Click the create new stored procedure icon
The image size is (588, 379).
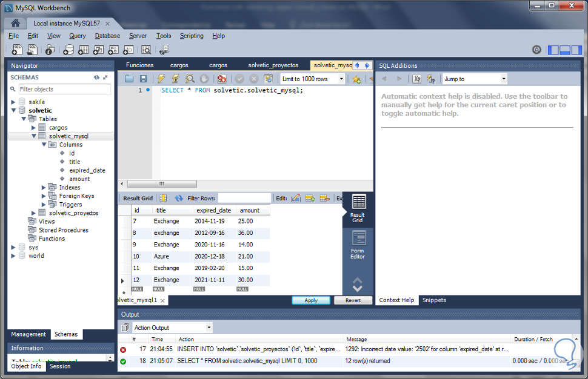point(113,50)
